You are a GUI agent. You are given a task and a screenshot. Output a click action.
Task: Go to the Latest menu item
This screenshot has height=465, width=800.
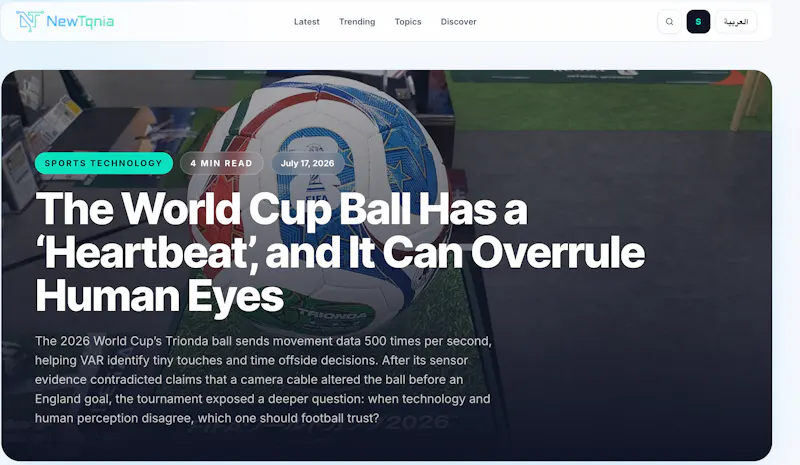[x=307, y=22]
